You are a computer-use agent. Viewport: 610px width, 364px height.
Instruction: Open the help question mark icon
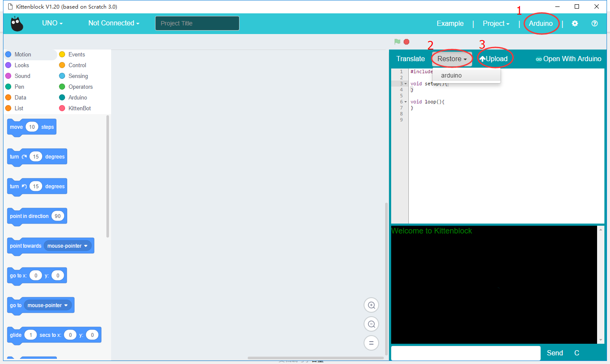(594, 24)
